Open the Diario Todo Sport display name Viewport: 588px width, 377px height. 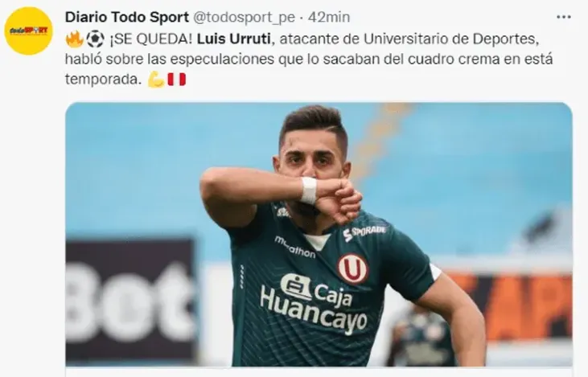[127, 17]
